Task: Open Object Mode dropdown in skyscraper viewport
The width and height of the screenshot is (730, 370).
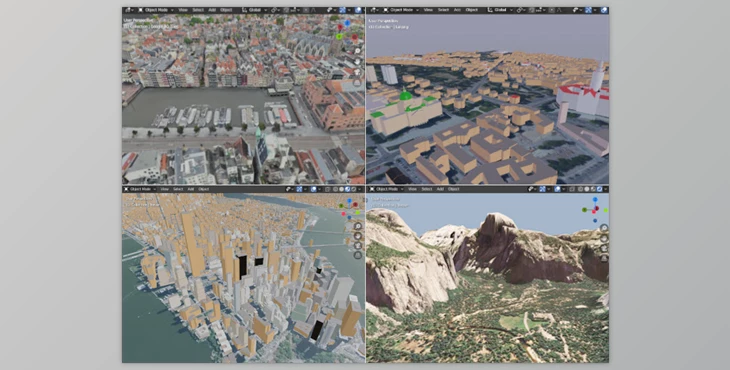Action: [140, 189]
